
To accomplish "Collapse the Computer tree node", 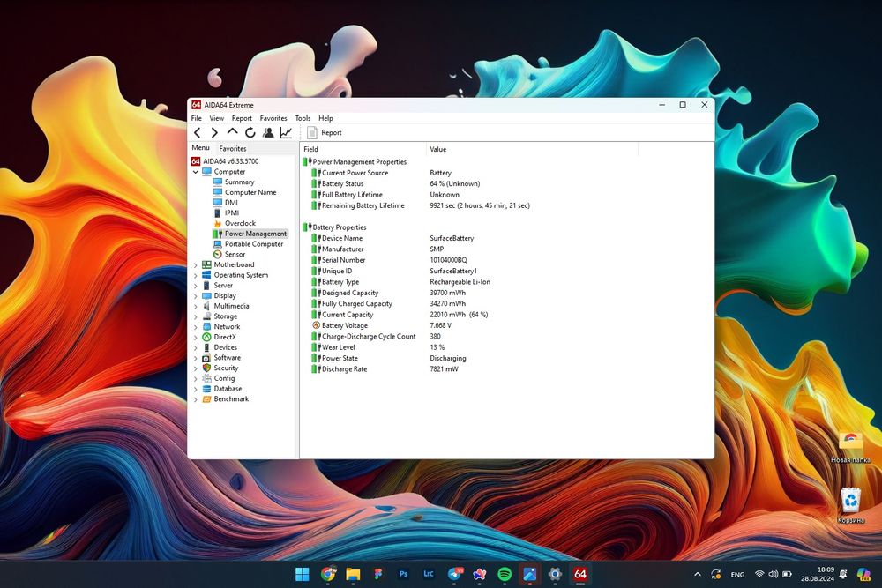I will coord(196,172).
